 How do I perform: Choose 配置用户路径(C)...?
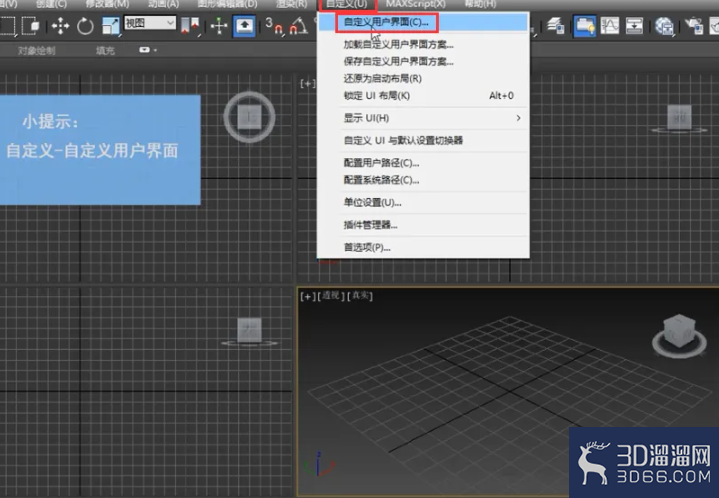[423, 163]
